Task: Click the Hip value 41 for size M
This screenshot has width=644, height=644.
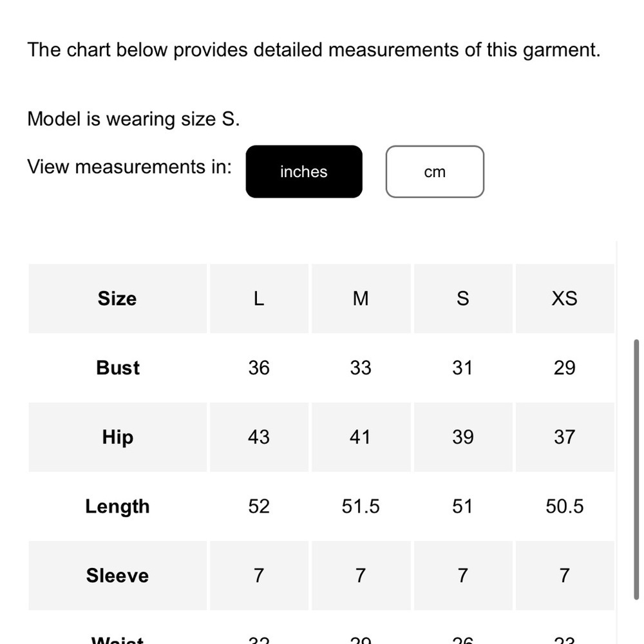Action: click(x=361, y=437)
